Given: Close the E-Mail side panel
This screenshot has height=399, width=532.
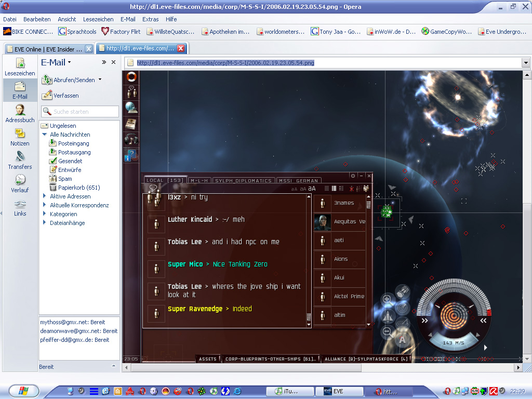Looking at the screenshot, I should (x=114, y=62).
